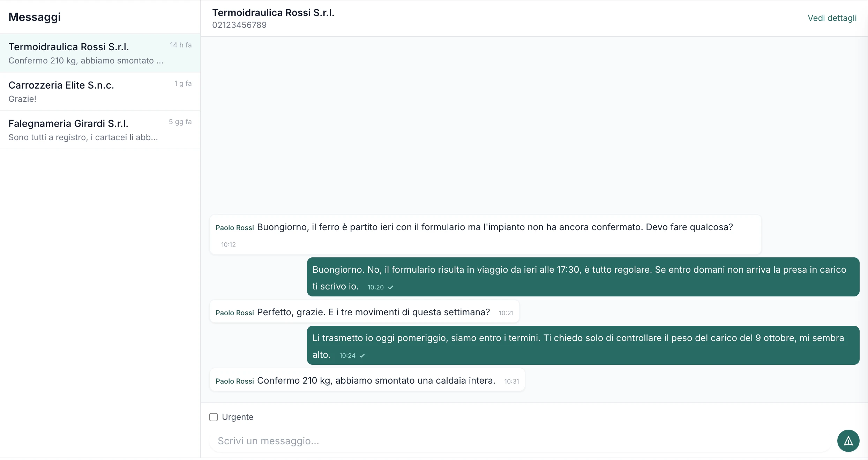Open Carrozzeria Elite S.n.c. conversation
The width and height of the screenshot is (868, 460).
(100, 92)
